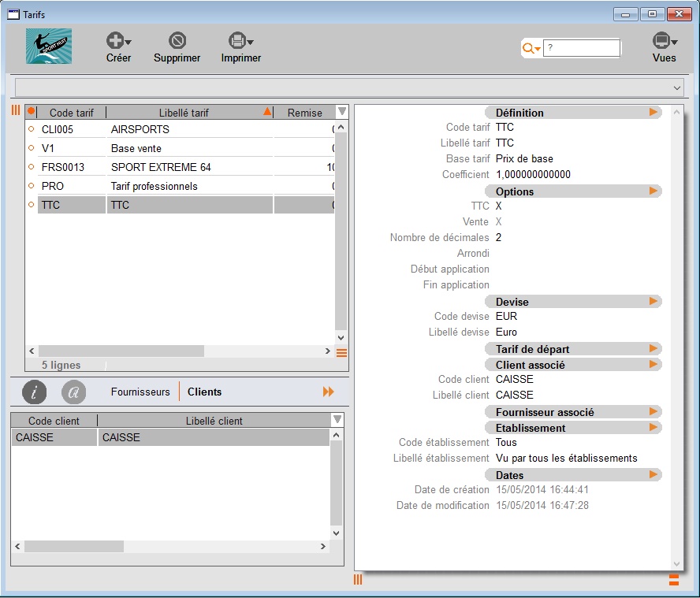Expand the Fournisseur associé section

point(653,411)
